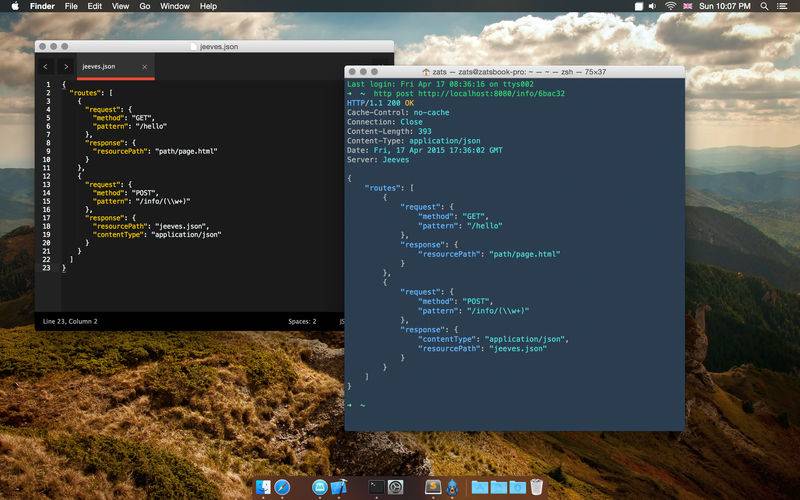
Task: Click Line 23, Column 2 in status bar
Action: pos(70,321)
